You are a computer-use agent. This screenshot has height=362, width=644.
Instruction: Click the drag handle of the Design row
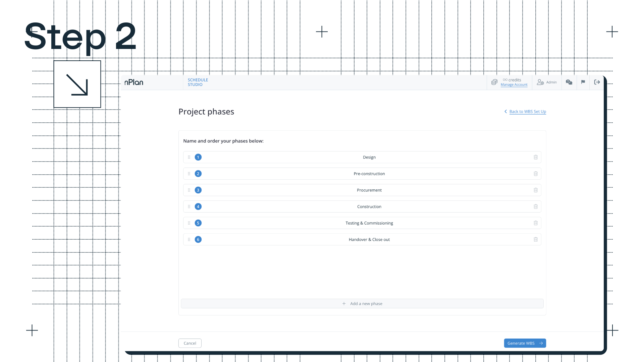pos(189,157)
